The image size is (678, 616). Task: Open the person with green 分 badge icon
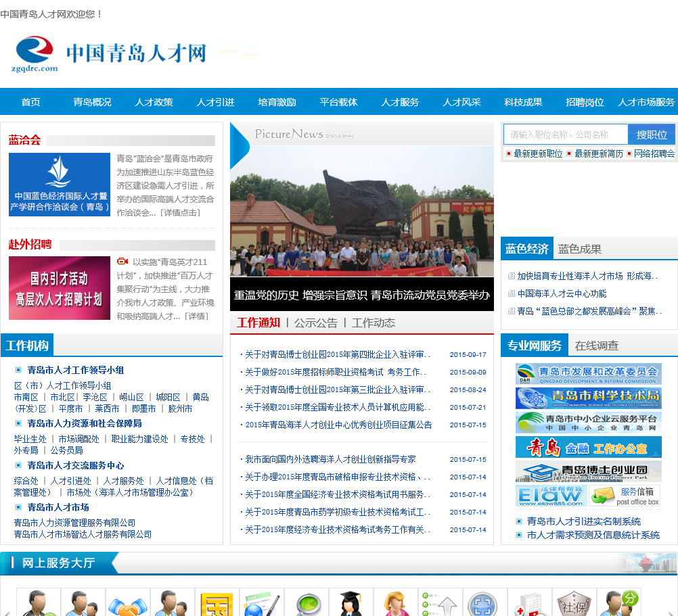coord(619,603)
